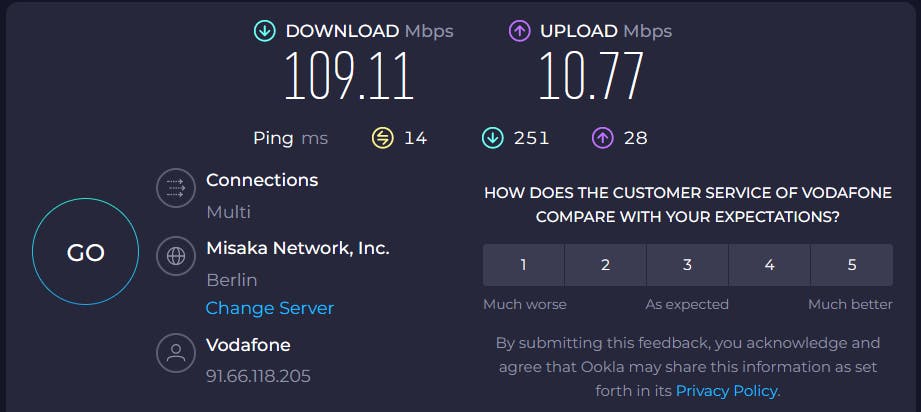Image resolution: width=921 pixels, height=412 pixels.
Task: Open the Privacy Policy link
Action: point(727,390)
